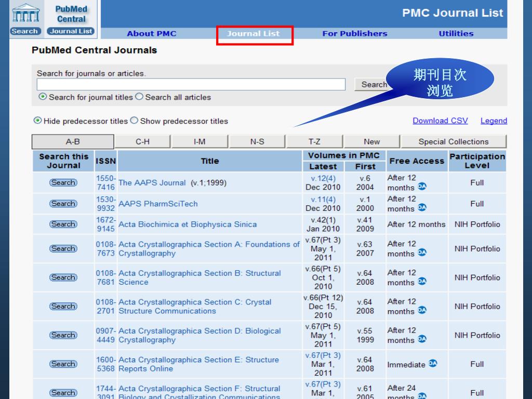Download the journal list CSV
532x399 pixels.
coord(440,121)
